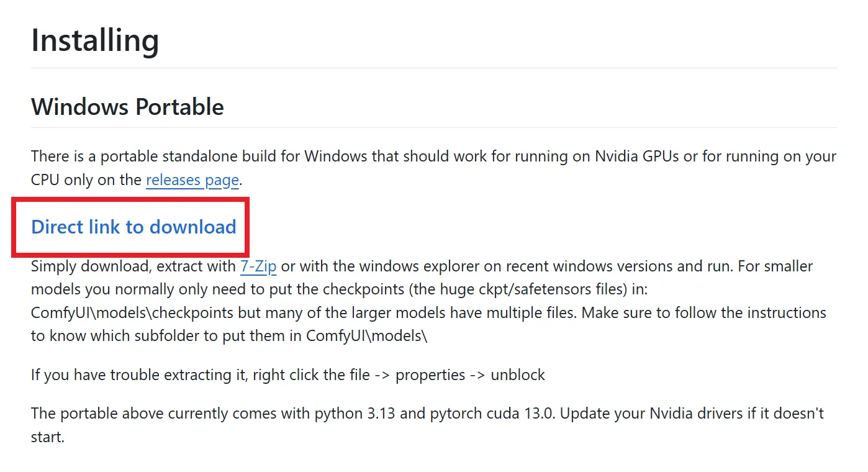The width and height of the screenshot is (868, 472).
Task: Click the words "Simply download, extract with"
Action: tap(133, 266)
